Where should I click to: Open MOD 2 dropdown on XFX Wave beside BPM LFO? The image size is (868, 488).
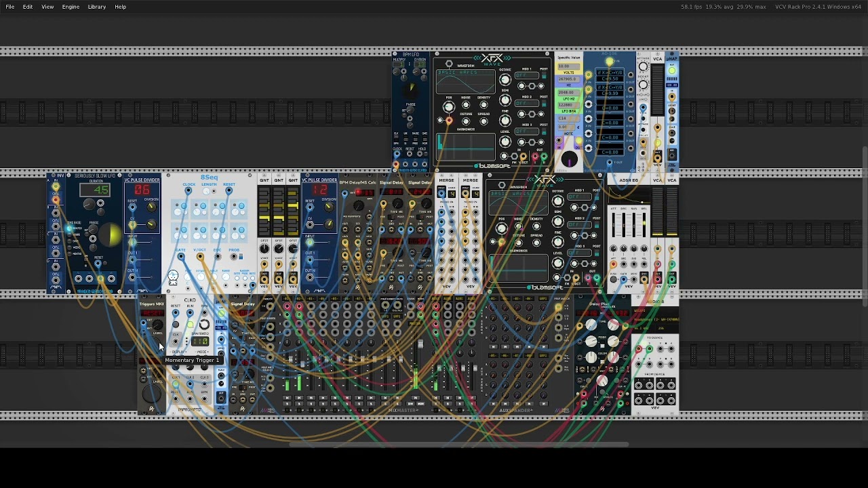point(527,103)
